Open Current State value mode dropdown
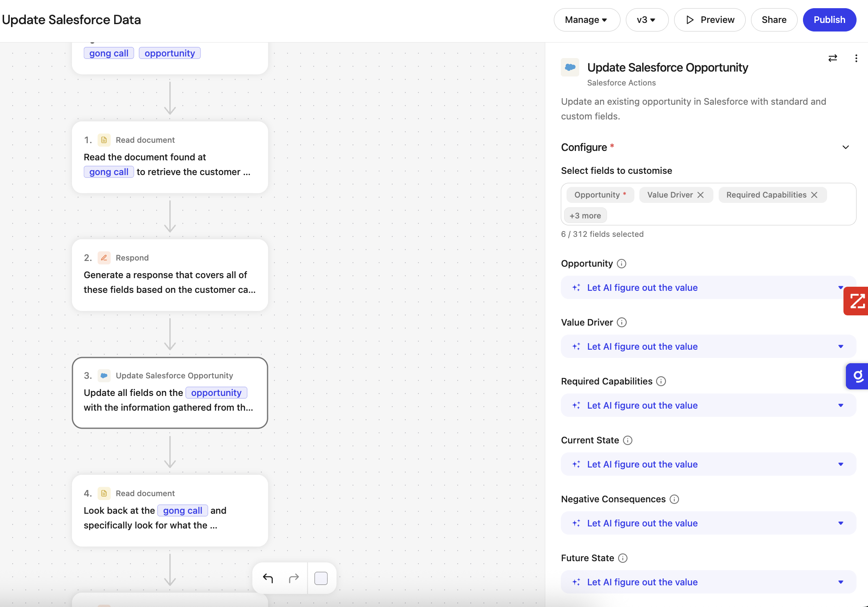Image resolution: width=868 pixels, height=607 pixels. (x=708, y=464)
